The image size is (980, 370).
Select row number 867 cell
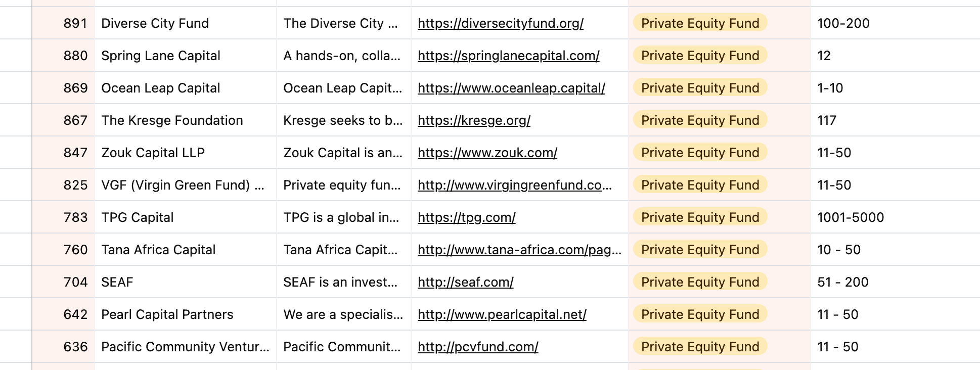pyautogui.click(x=64, y=120)
